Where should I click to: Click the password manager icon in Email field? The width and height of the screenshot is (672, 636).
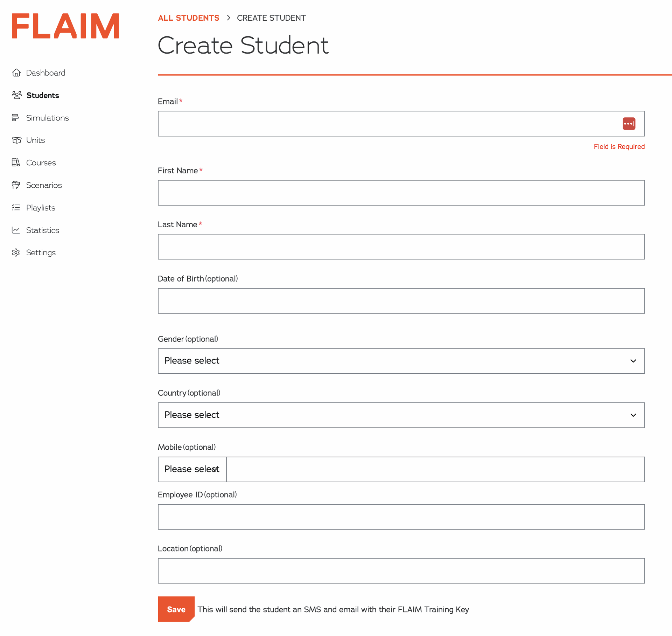click(x=629, y=124)
